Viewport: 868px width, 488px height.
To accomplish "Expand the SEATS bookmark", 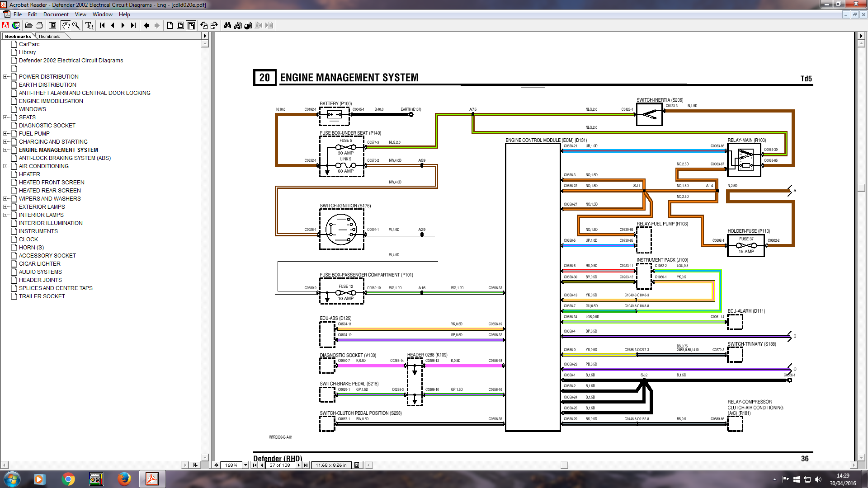I will [x=5, y=117].
